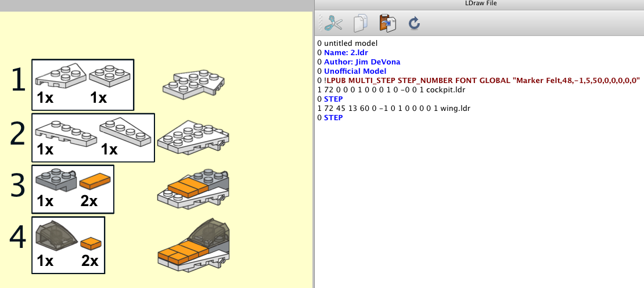This screenshot has width=644, height=288.
Task: Click the step 2 assembled model image
Action: tap(193, 138)
